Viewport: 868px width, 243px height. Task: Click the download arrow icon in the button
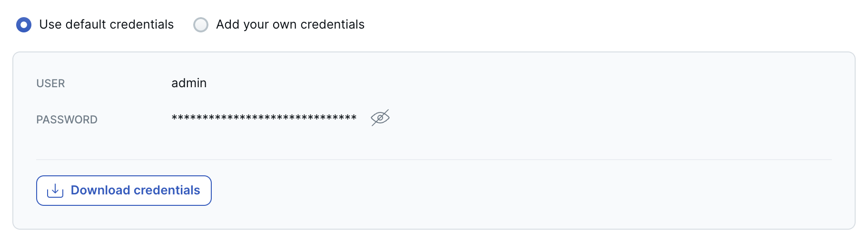pyautogui.click(x=55, y=191)
